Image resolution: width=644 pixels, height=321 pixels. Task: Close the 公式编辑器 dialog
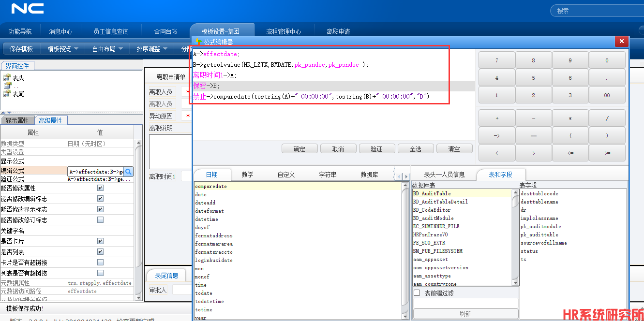pos(621,42)
